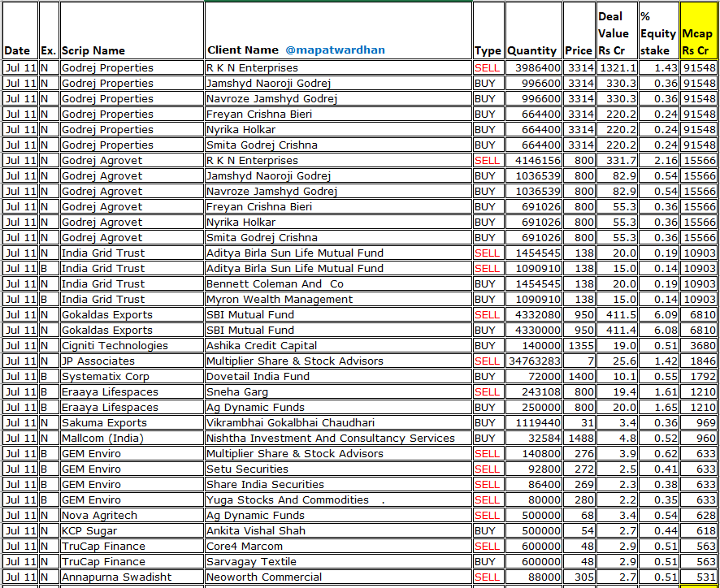Click the SELL type in JP Associates row
The image size is (720, 588).
pos(488,361)
